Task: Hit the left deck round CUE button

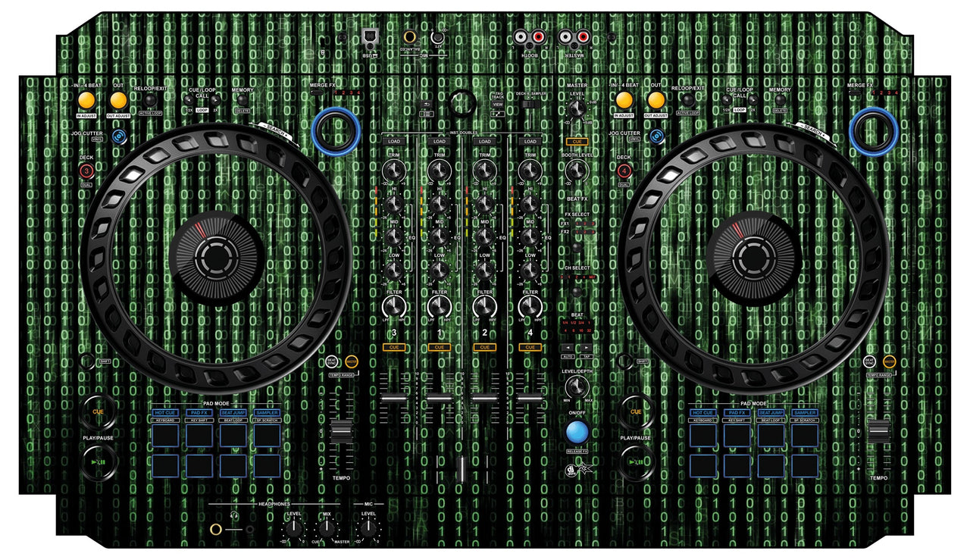Action: [99, 411]
